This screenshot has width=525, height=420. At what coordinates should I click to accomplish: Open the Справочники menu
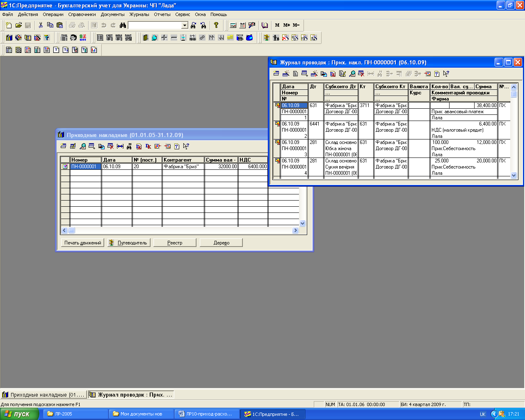click(x=82, y=14)
